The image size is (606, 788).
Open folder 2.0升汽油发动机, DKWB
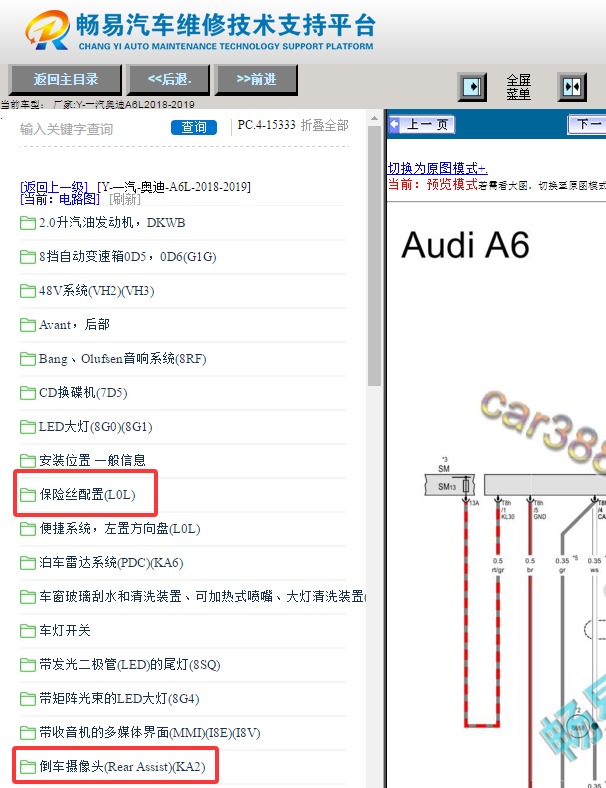coord(112,223)
